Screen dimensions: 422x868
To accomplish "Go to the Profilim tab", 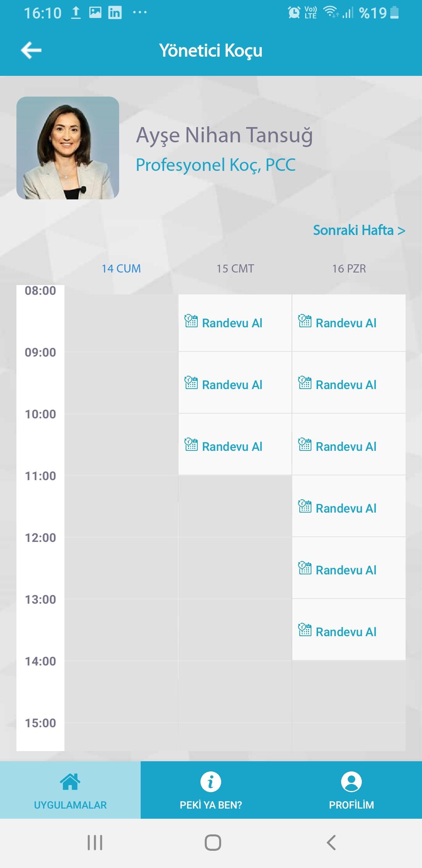I will [351, 790].
